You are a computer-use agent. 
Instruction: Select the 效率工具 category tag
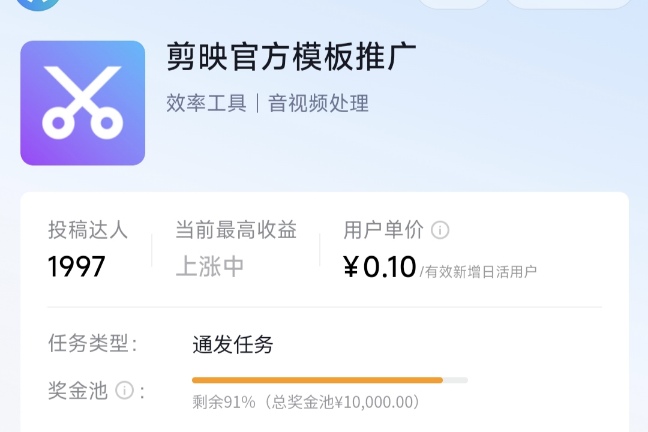tap(206, 103)
